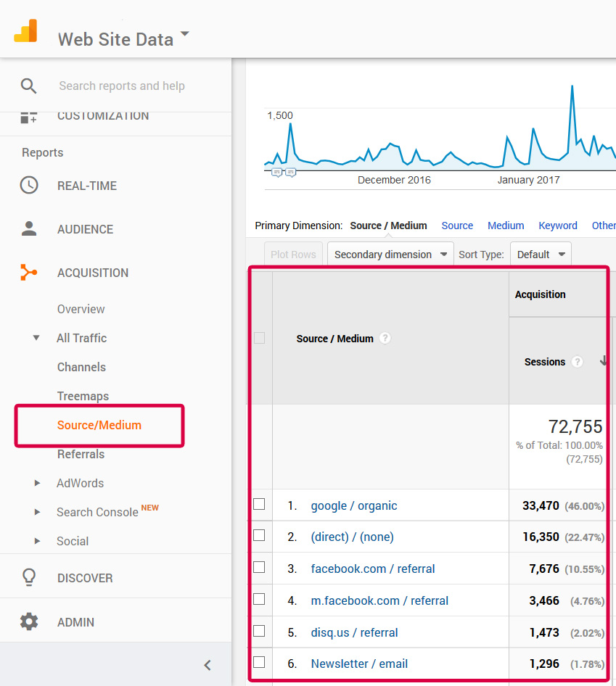Viewport: 616px width, 686px height.
Task: Open the search reports magnifying glass icon
Action: (28, 86)
